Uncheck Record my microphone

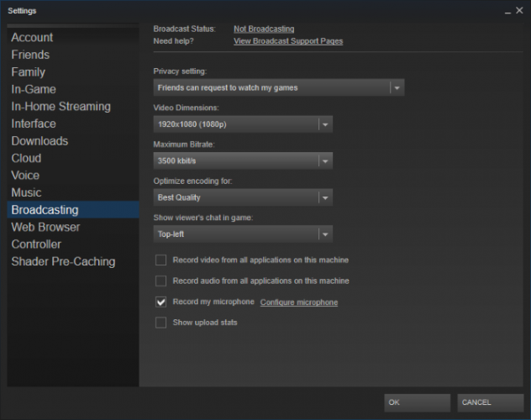pos(160,302)
